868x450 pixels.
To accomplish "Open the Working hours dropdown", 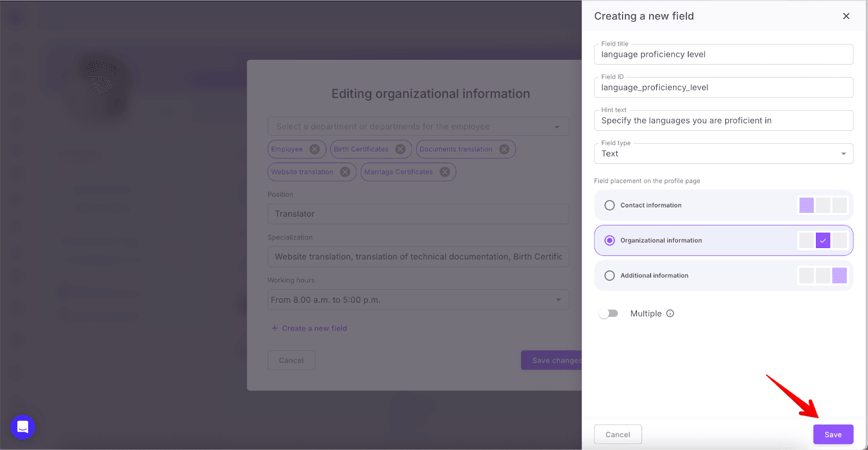I will pyautogui.click(x=558, y=300).
